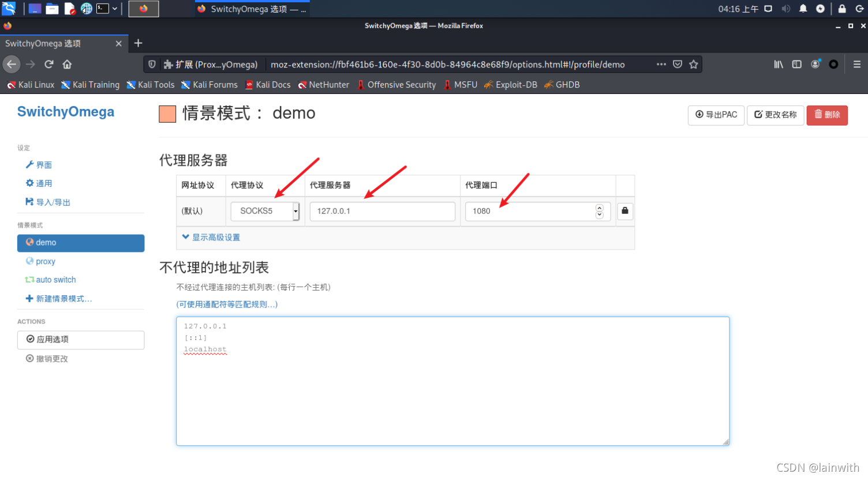This screenshot has width=868, height=478.
Task: Open the SOCKS5 proxy protocol dropdown
Action: coord(265,211)
